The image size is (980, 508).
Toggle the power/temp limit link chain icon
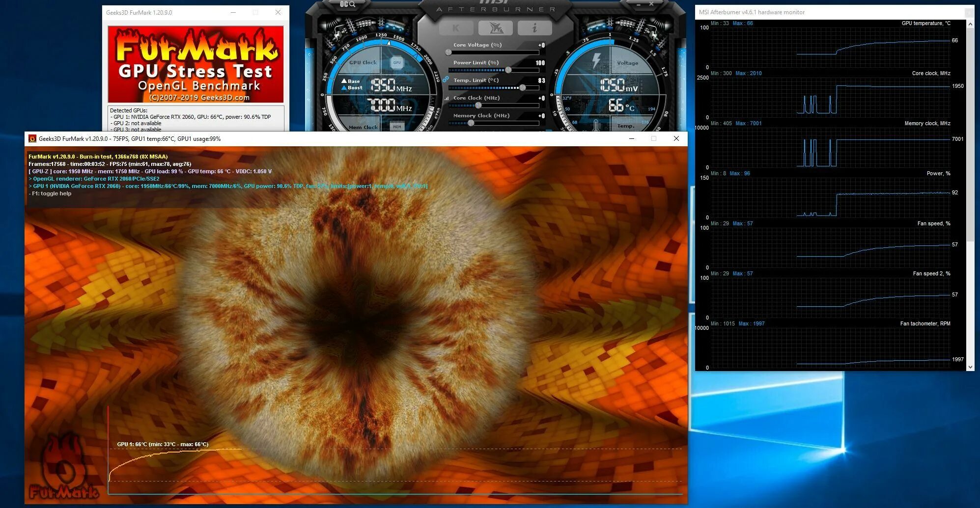point(446,79)
